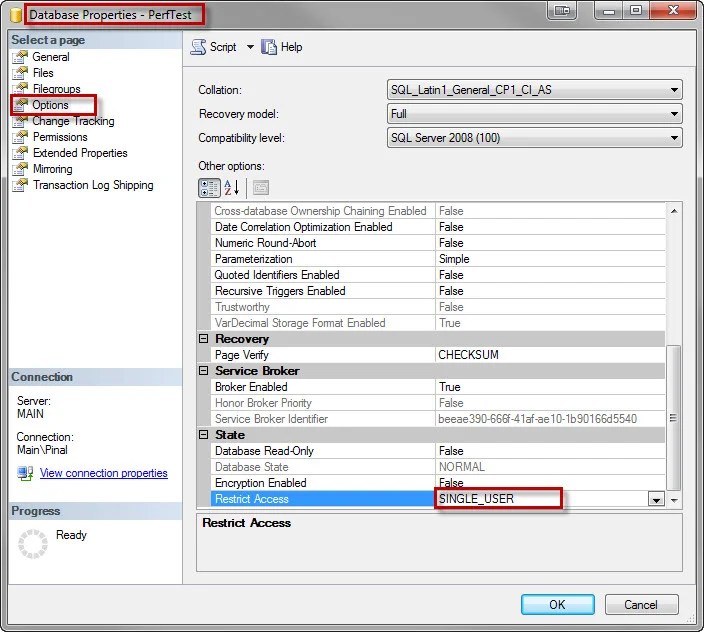
Task: Click the Script toolbar icon
Action: pos(198,47)
